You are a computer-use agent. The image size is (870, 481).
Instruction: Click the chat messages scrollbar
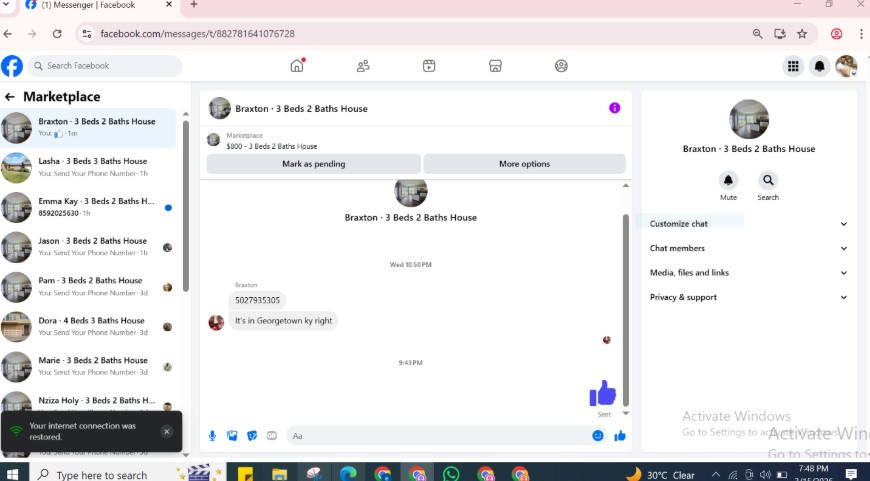click(626, 311)
